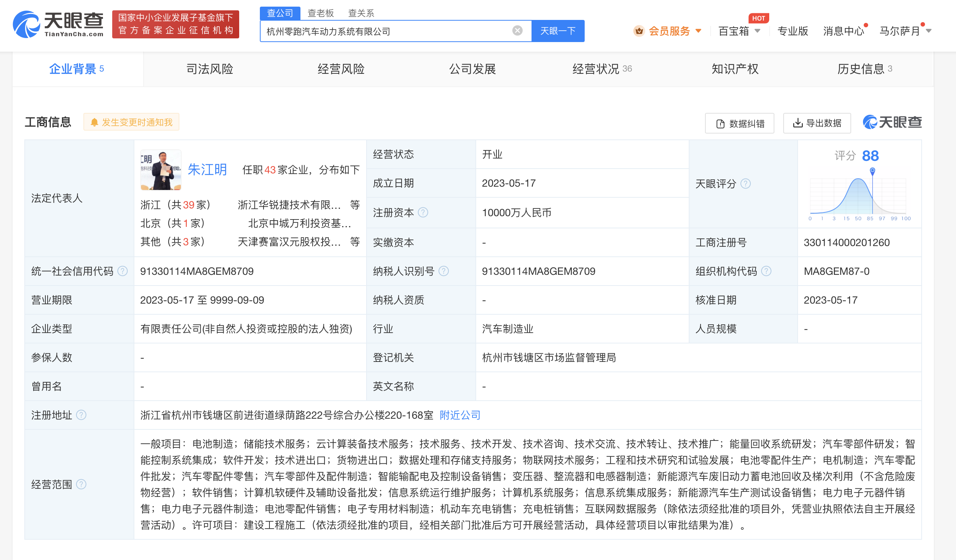
Task: Open the 经营风险 tab
Action: click(341, 69)
